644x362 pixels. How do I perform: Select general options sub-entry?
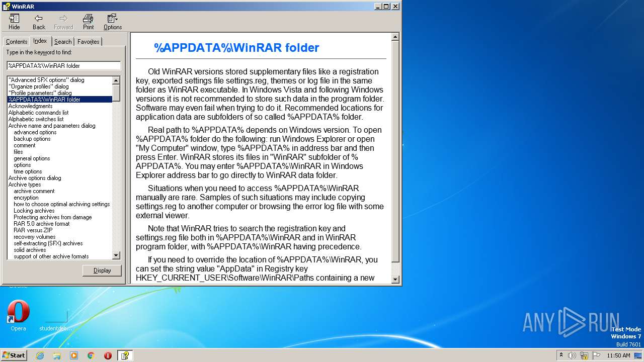32,158
